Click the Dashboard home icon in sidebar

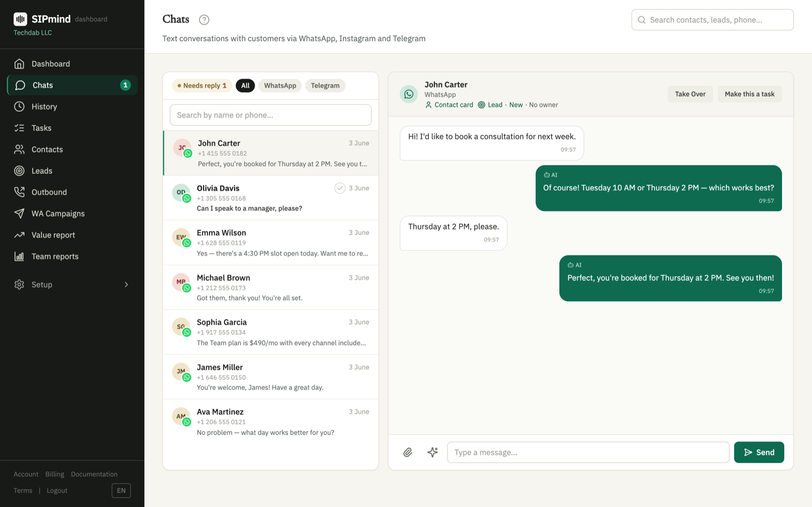19,63
